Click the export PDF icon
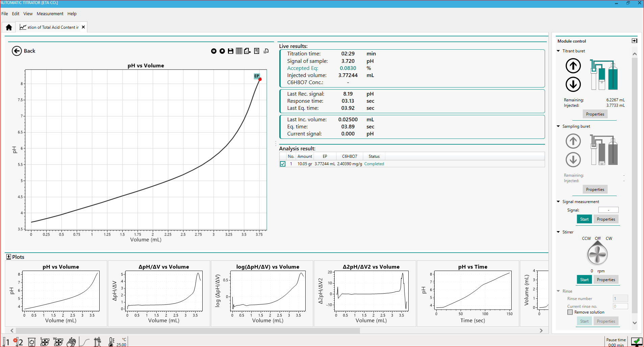This screenshot has width=644, height=347. (x=248, y=51)
